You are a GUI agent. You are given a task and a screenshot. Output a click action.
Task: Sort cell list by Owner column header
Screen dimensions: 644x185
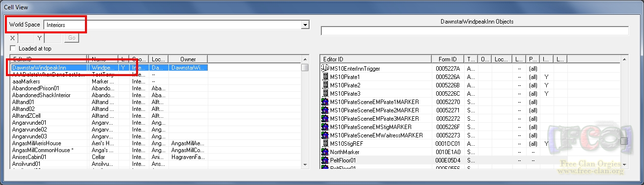[x=188, y=59]
